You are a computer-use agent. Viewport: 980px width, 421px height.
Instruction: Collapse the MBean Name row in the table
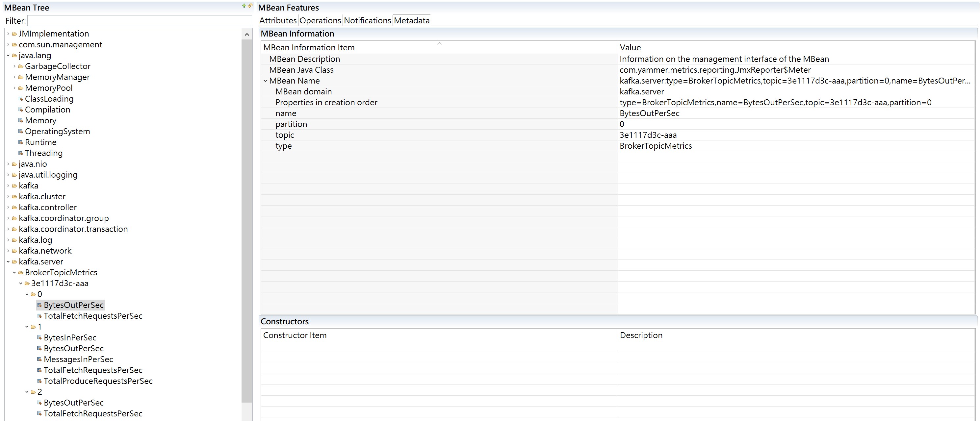tap(265, 81)
